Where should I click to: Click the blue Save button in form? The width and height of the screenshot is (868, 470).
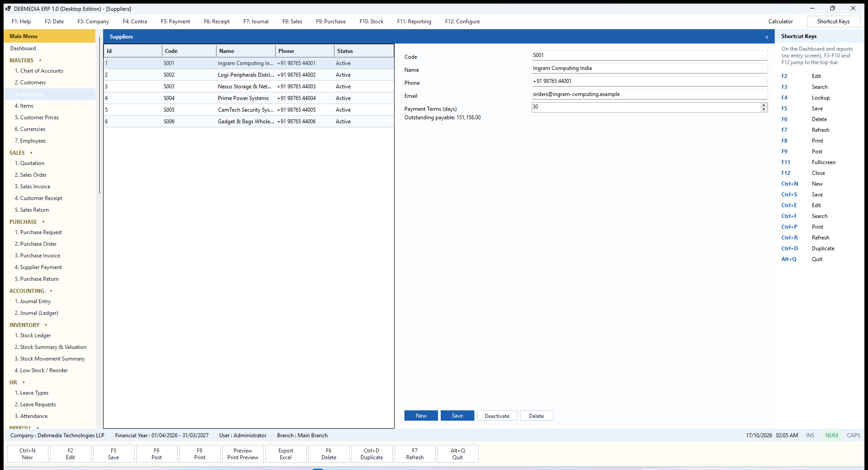(x=457, y=416)
